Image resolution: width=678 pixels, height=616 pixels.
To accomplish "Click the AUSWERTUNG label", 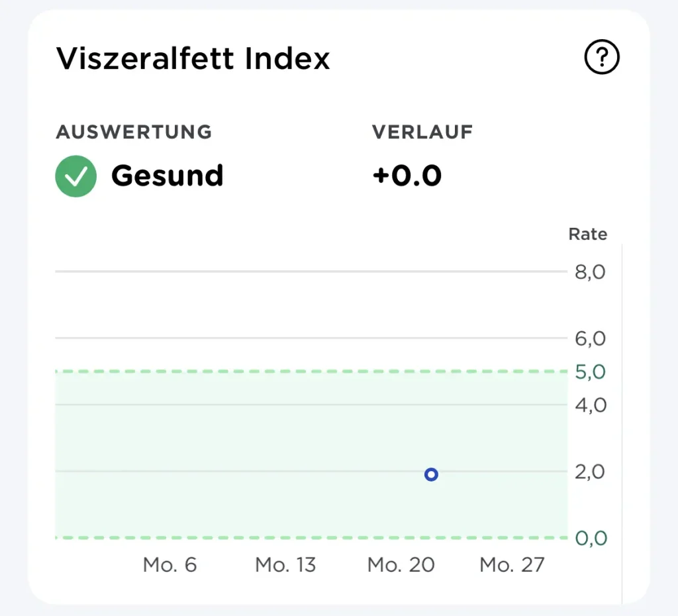I will (x=134, y=132).
